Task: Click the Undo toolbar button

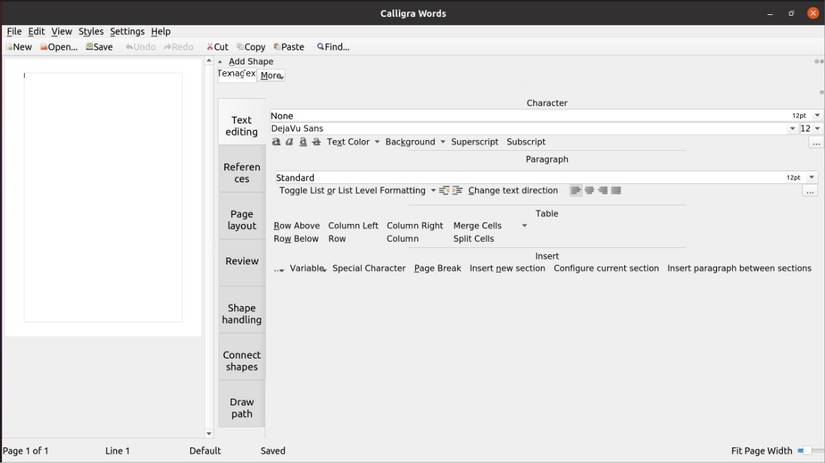Action: click(140, 47)
